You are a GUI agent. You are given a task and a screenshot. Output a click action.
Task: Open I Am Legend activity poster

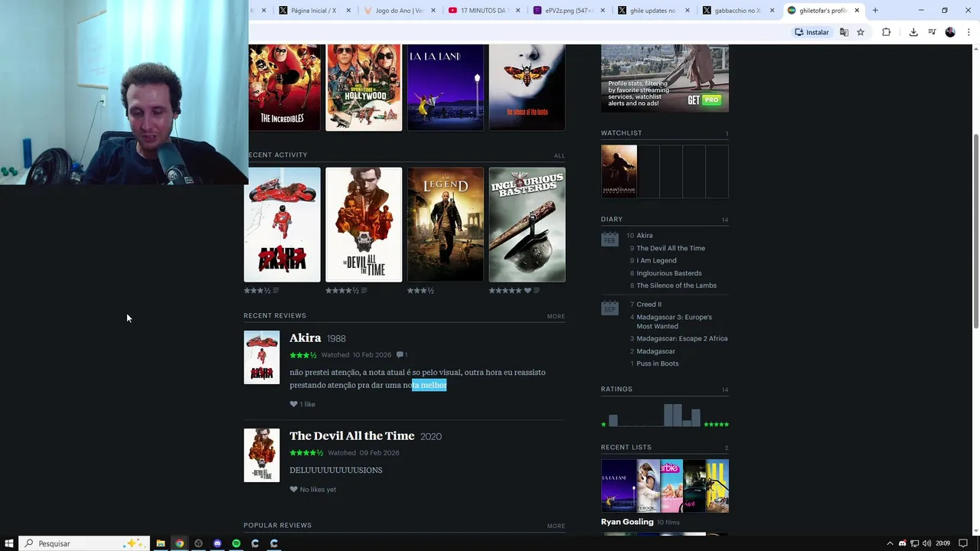(446, 225)
